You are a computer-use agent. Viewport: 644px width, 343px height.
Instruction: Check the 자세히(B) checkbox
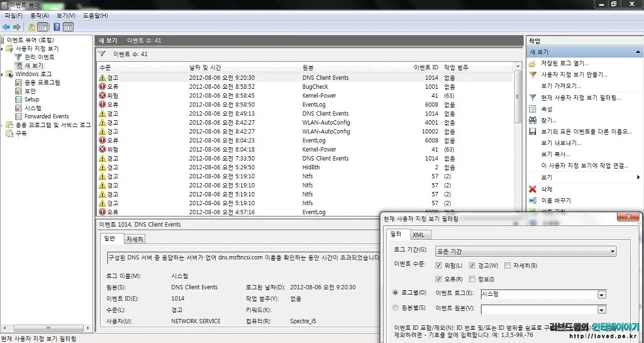click(x=508, y=266)
